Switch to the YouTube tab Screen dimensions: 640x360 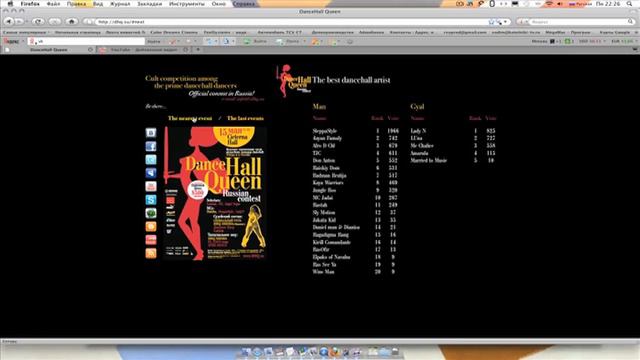point(144,49)
